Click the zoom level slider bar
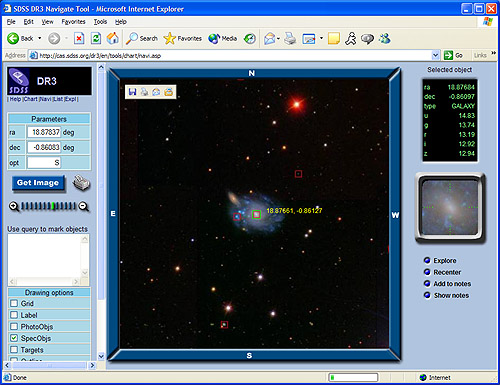 pyautogui.click(x=49, y=206)
